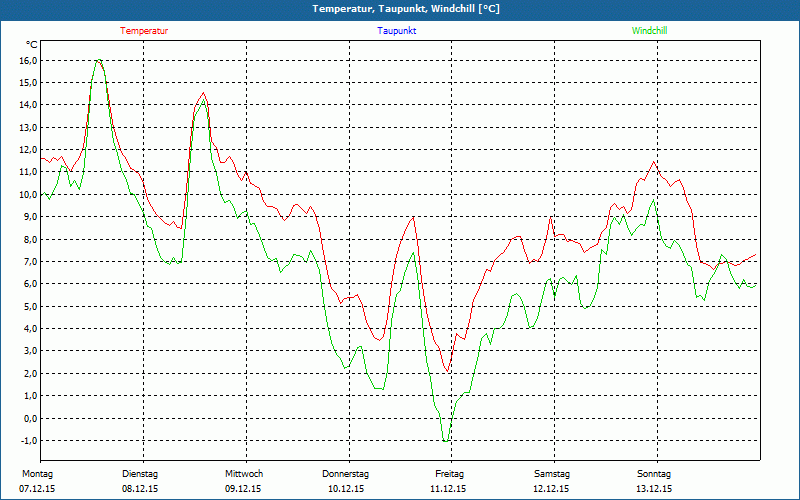Click the °C unit label on axis
Viewport: 800px width, 500px height.
tap(32, 45)
